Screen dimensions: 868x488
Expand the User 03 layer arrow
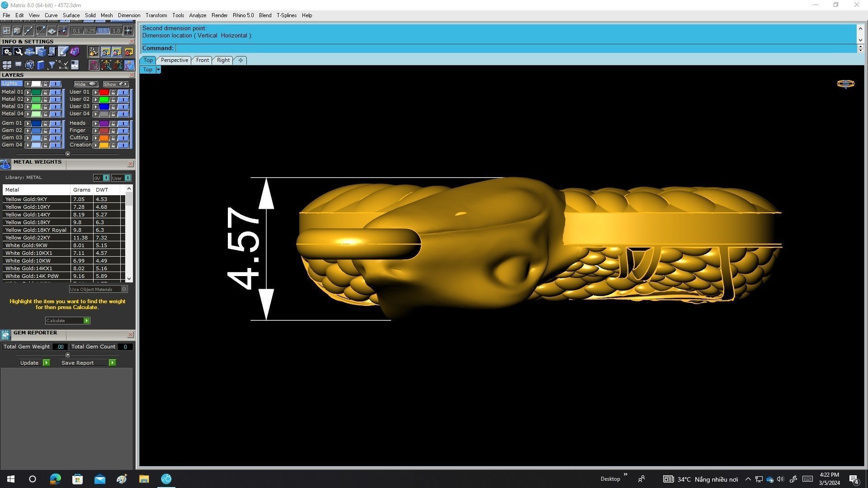(95, 107)
